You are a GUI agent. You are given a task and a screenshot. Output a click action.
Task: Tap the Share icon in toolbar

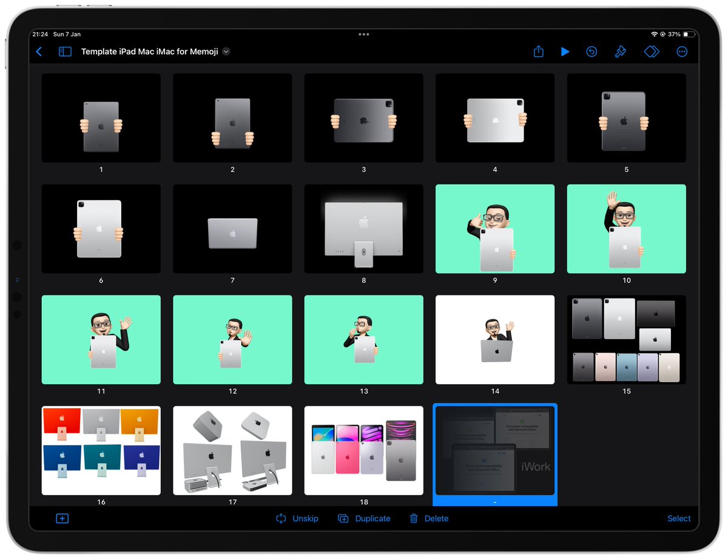coord(539,52)
